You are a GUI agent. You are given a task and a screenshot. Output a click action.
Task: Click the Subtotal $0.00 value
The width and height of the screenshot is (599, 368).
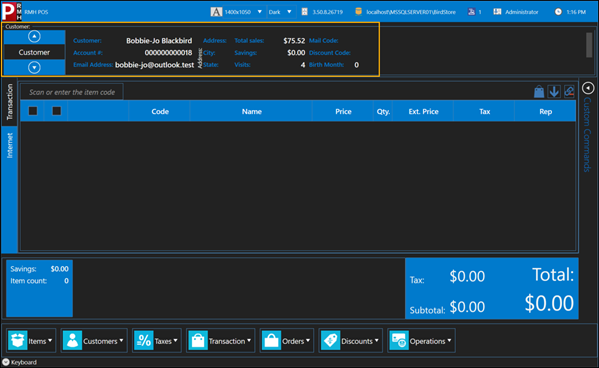click(467, 307)
